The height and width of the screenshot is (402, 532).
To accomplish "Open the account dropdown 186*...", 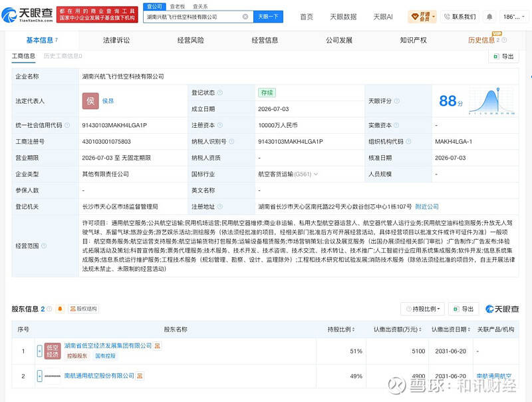I will point(513,17).
